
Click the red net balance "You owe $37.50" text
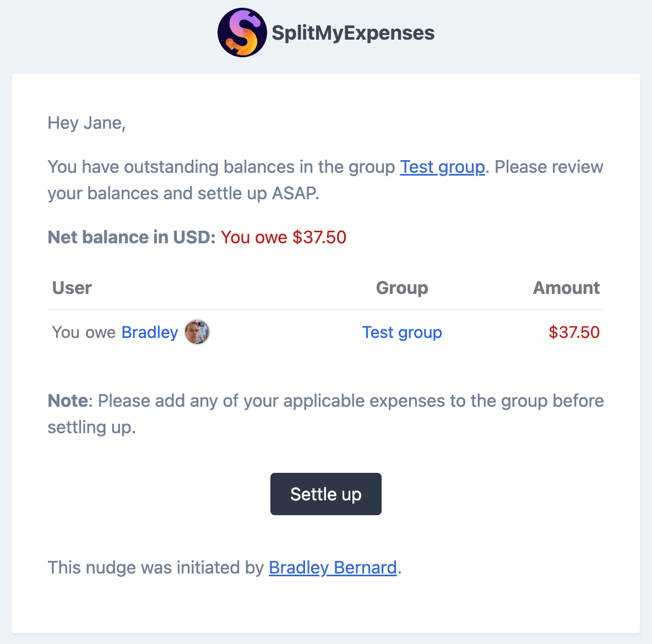284,237
